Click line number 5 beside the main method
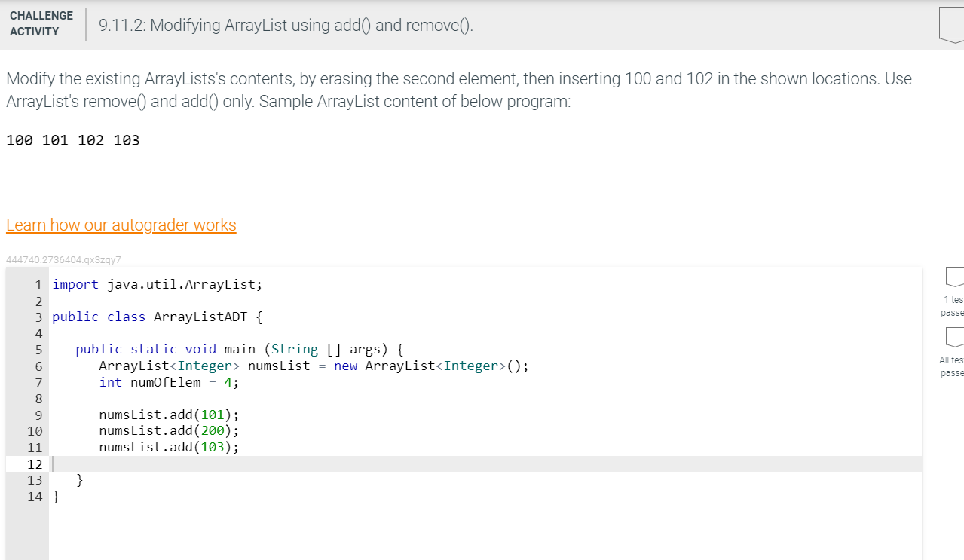 (38, 349)
